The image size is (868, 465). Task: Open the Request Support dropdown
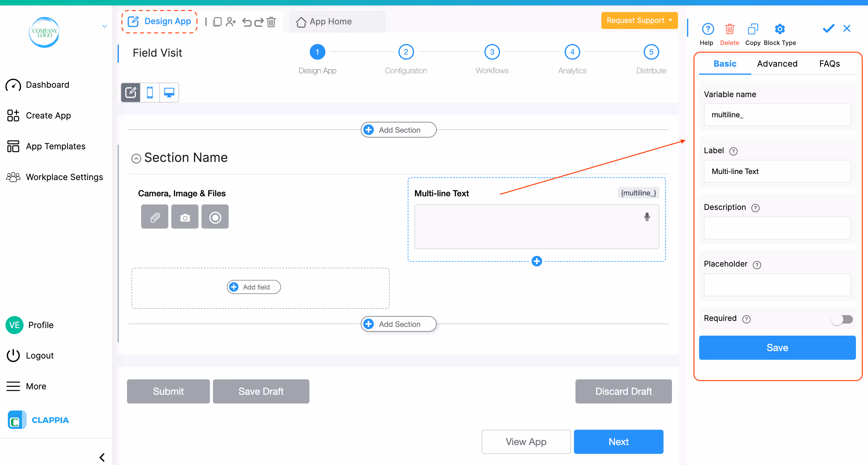click(x=639, y=21)
